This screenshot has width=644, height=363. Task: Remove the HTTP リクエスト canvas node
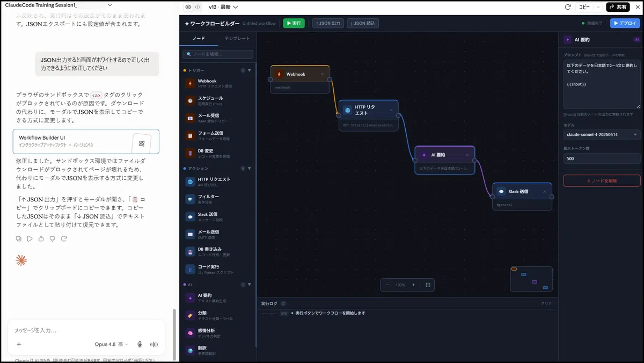pos(391,110)
